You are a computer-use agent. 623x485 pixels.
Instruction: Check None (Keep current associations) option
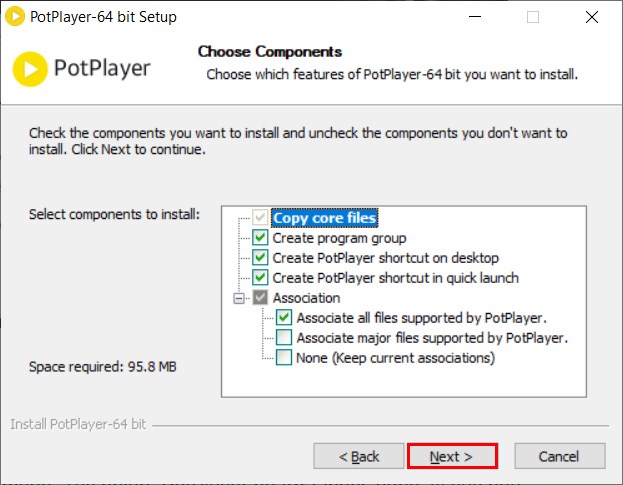[x=284, y=357]
